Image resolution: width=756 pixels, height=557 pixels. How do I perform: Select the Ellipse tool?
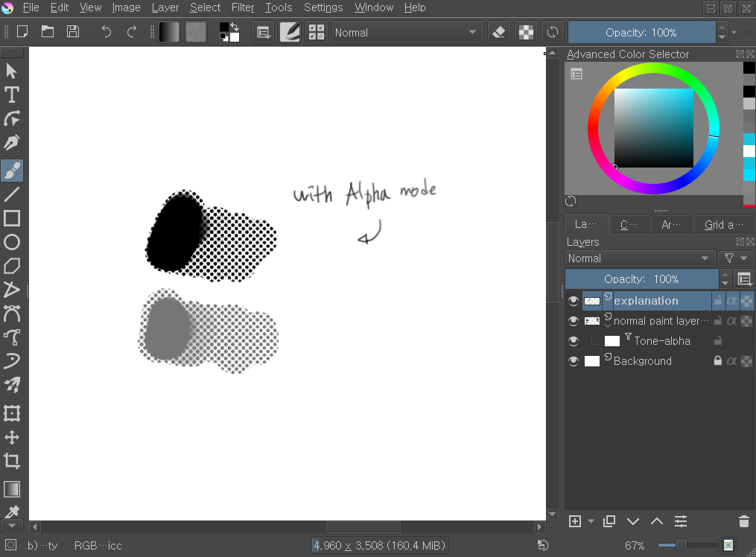(x=12, y=242)
